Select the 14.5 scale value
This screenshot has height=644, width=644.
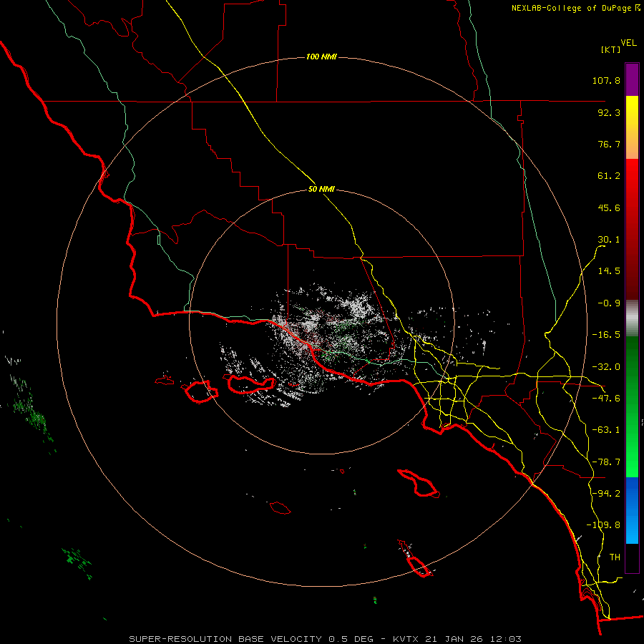click(609, 271)
